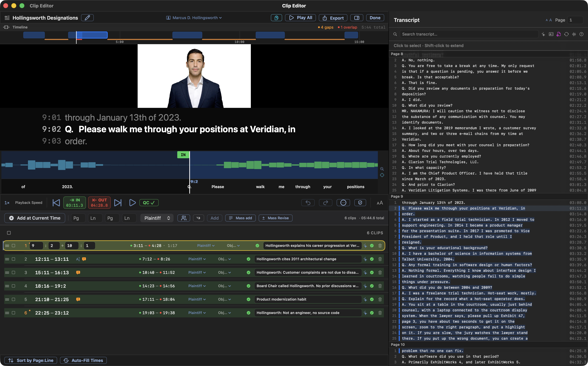Open clip 1's Plaintiff dropdown
The image size is (588, 366).
(x=206, y=245)
